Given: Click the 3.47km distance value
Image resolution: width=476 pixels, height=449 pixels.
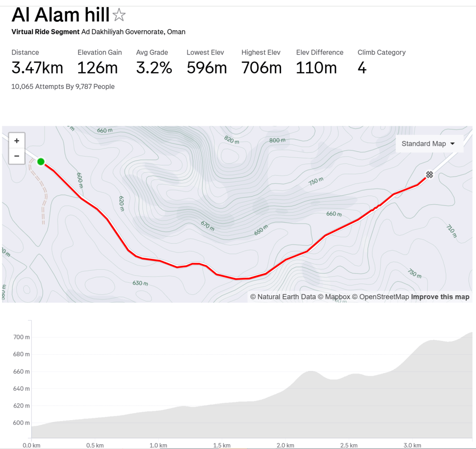Looking at the screenshot, I should point(37,68).
